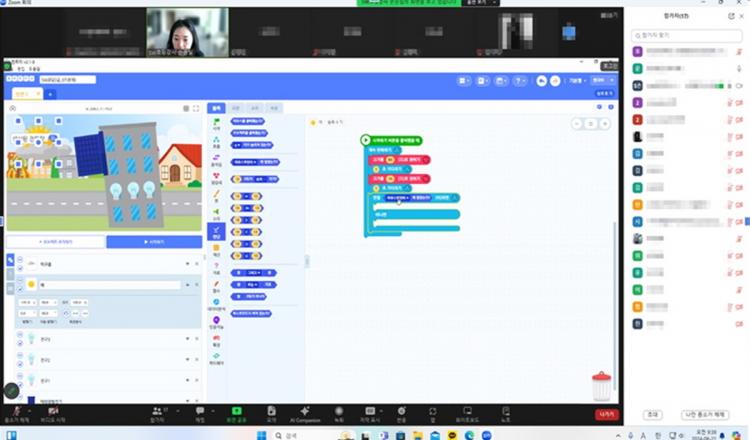
Task: Click the trash can in the workspace
Action: pos(601,386)
